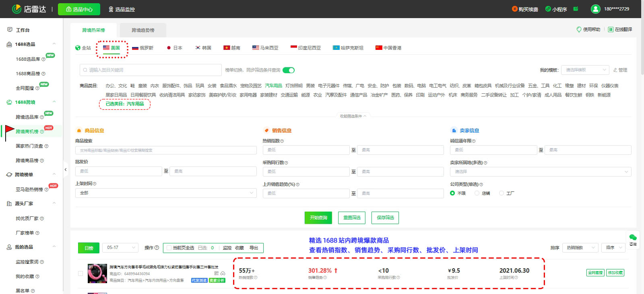The height and width of the screenshot is (294, 644).
Task: Click the help icon beside 热销指数
Action: (x=282, y=141)
